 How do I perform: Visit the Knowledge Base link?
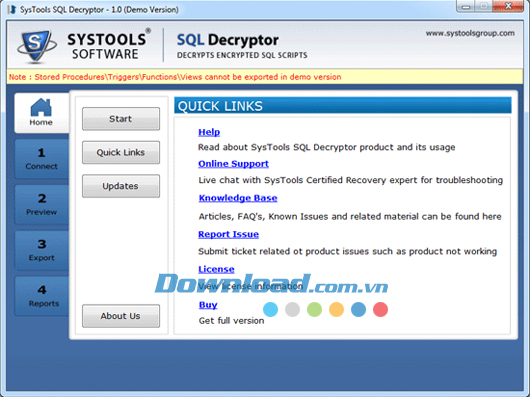238,198
